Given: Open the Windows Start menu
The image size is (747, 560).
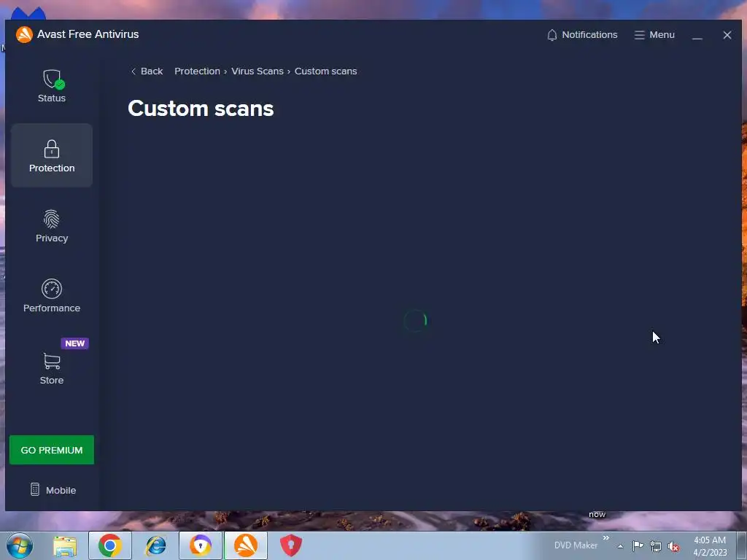Looking at the screenshot, I should point(20,545).
